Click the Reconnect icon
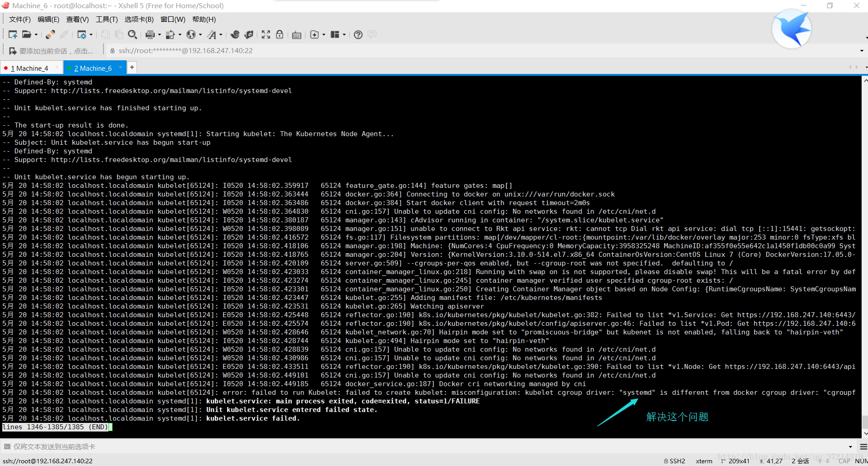The height and width of the screenshot is (466, 868). (64, 34)
